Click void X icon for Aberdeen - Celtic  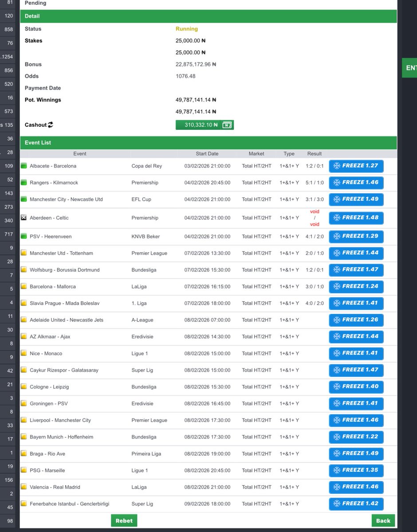24,218
